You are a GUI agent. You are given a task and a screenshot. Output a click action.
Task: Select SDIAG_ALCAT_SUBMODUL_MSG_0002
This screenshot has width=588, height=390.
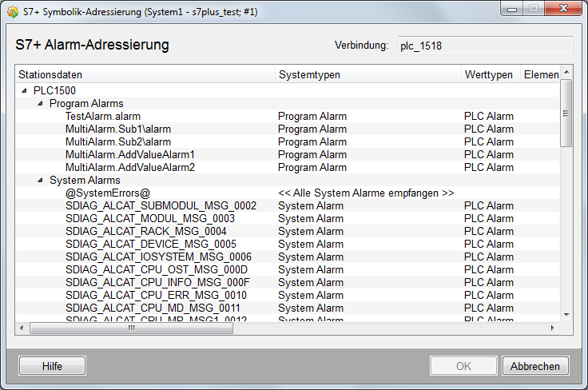(161, 206)
